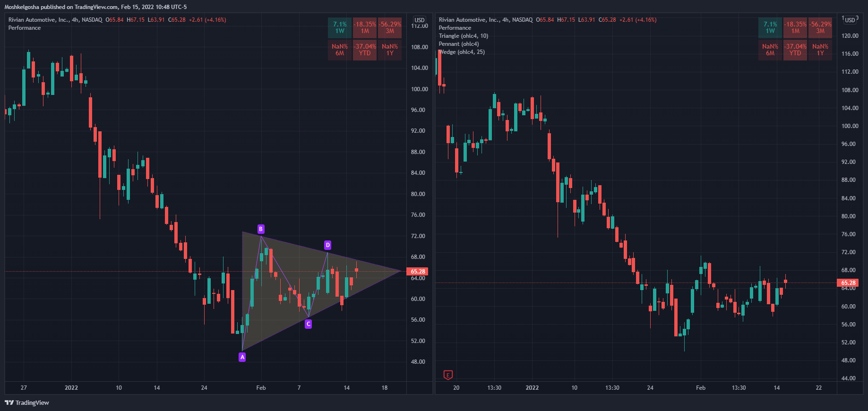Click the published-by Moshkelgosha header text
This screenshot has height=411, width=868.
[95, 7]
